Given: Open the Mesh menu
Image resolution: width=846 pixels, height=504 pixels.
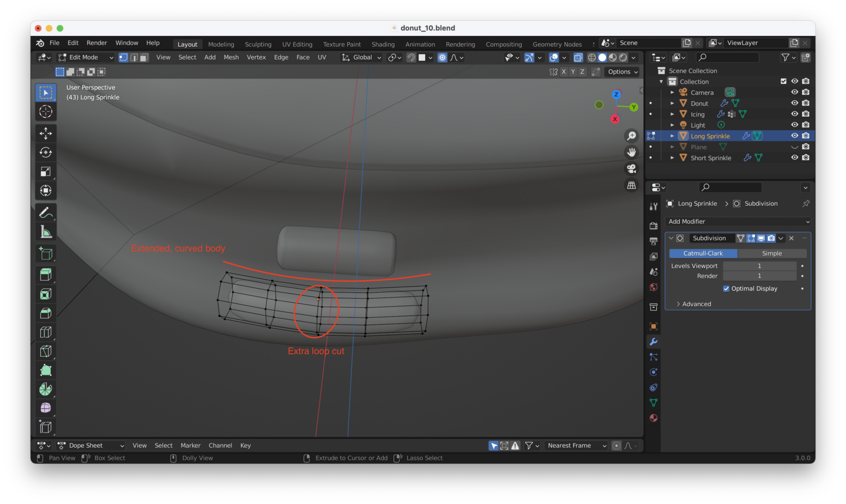Looking at the screenshot, I should click(x=231, y=57).
